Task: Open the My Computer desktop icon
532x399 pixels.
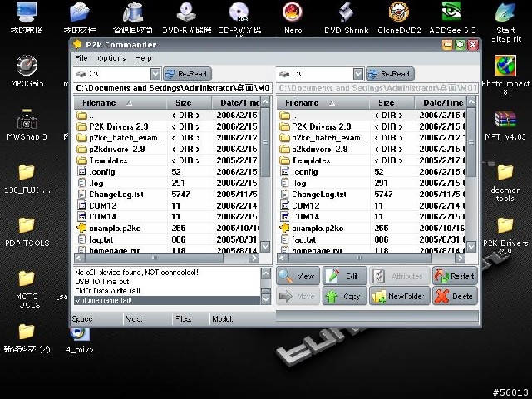Action: [27, 12]
